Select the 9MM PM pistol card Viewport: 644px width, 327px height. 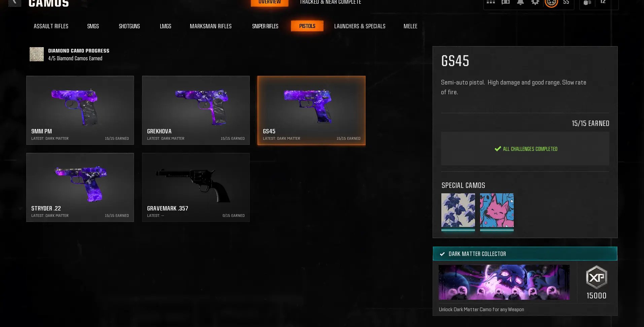(80, 110)
